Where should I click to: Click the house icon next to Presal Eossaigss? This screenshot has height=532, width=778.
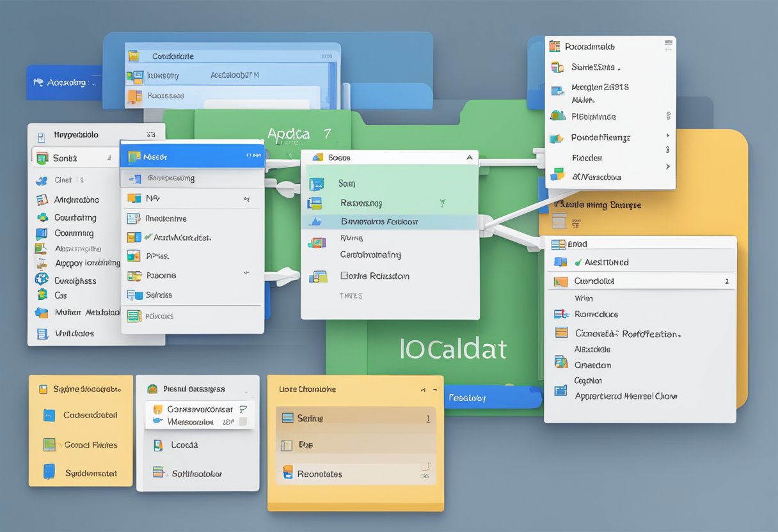[152, 389]
